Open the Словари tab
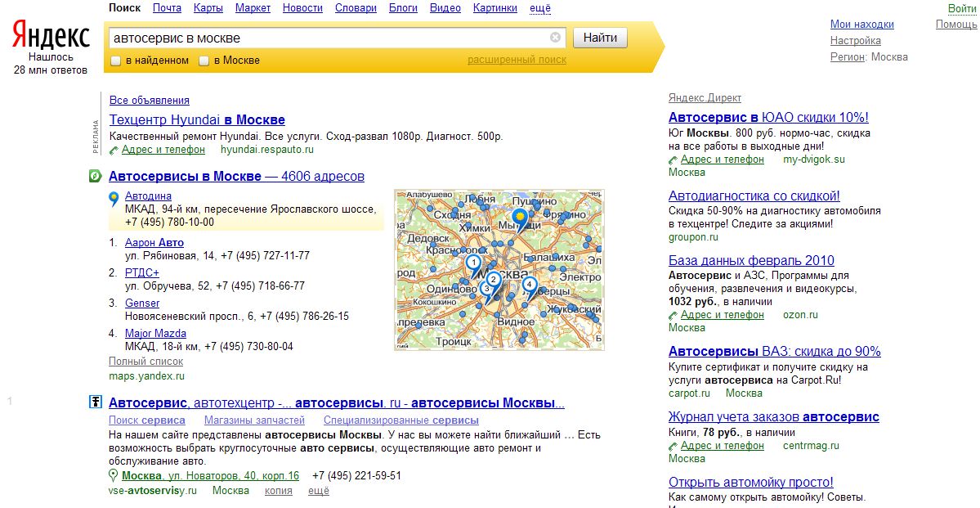Image resolution: width=980 pixels, height=508 pixels. (356, 8)
